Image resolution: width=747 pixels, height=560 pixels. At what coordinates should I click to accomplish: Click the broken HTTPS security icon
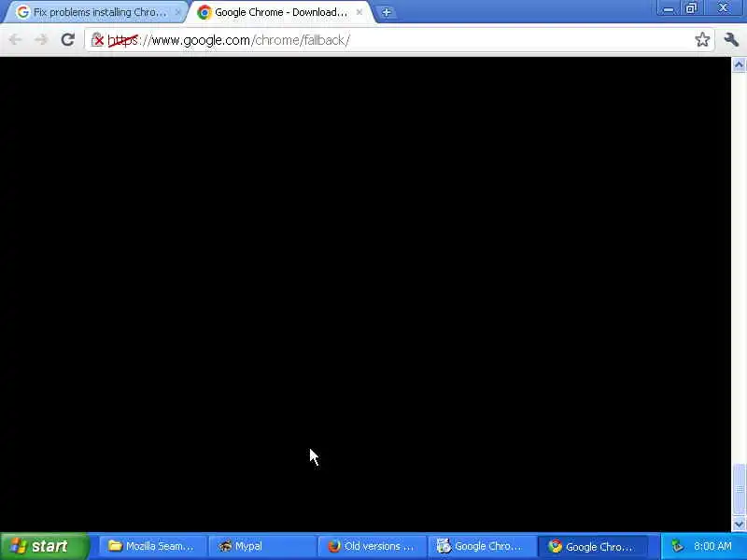tap(97, 39)
